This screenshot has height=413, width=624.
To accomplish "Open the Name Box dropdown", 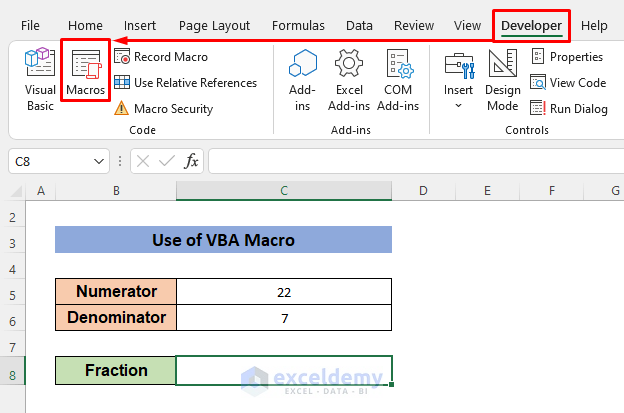I will (x=99, y=160).
